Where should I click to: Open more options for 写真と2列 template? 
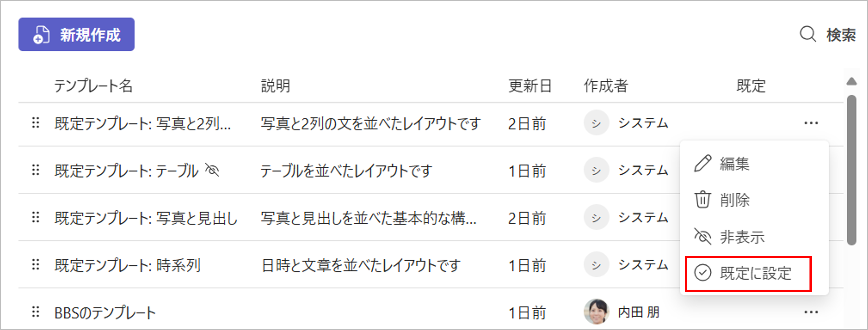[811, 123]
